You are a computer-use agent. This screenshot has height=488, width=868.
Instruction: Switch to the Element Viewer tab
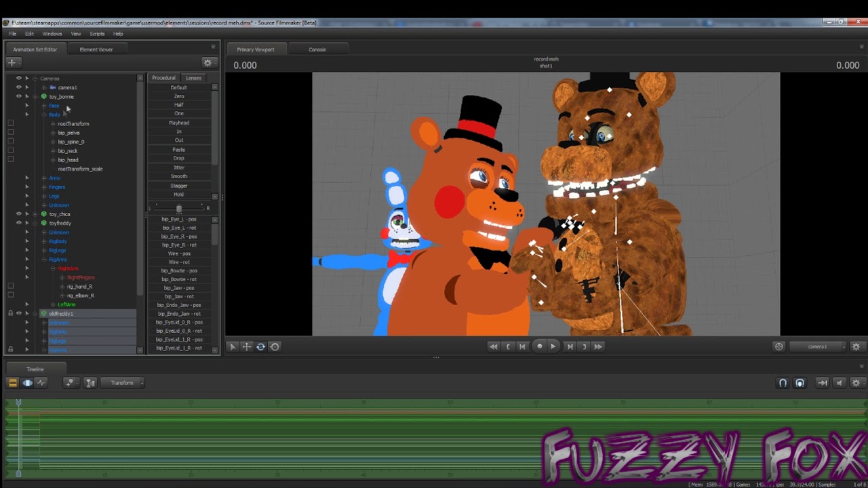[x=96, y=49]
